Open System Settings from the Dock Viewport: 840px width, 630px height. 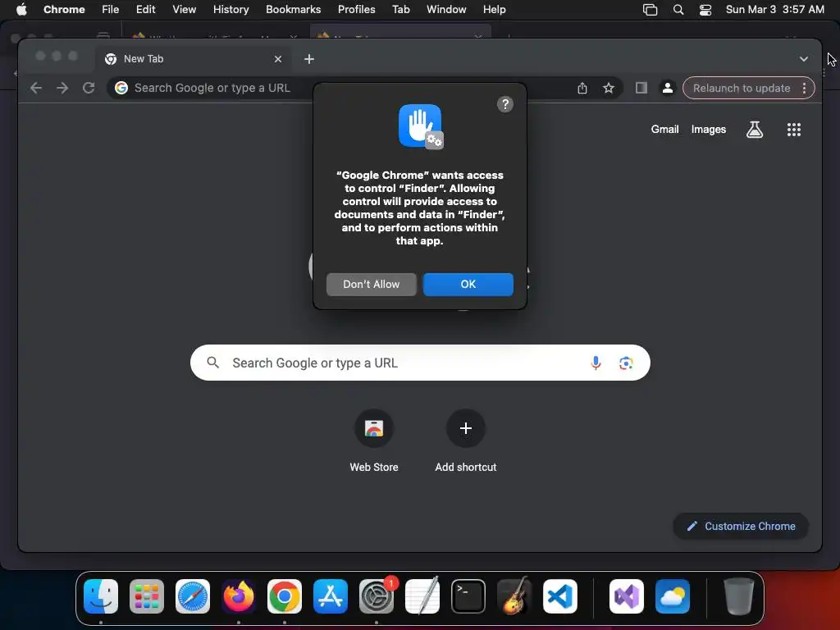pyautogui.click(x=376, y=596)
